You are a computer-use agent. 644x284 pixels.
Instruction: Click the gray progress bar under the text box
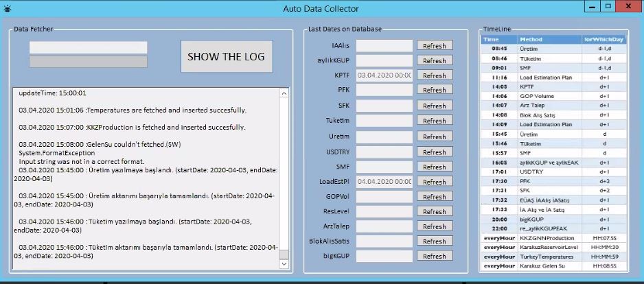pos(88,62)
